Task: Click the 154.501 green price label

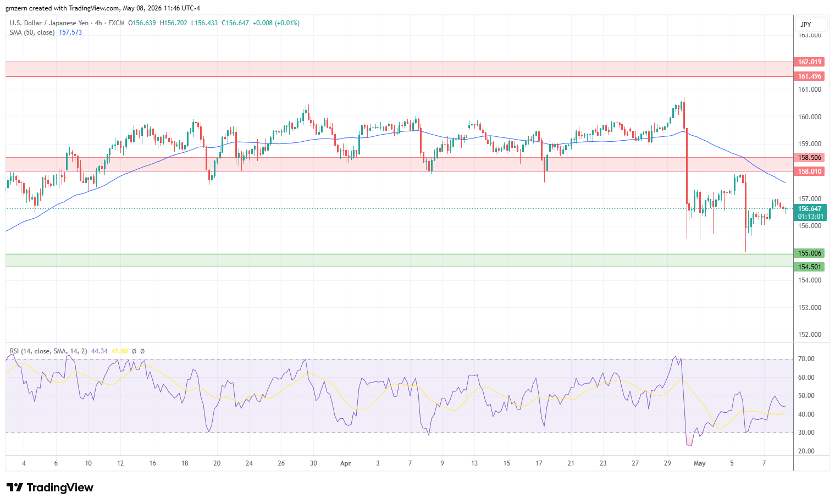Action: [x=809, y=267]
